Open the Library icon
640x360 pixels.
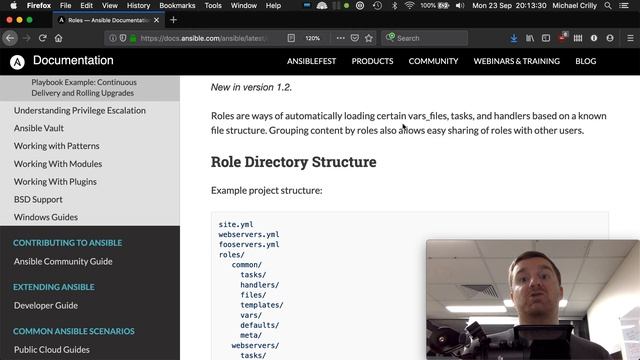530,38
